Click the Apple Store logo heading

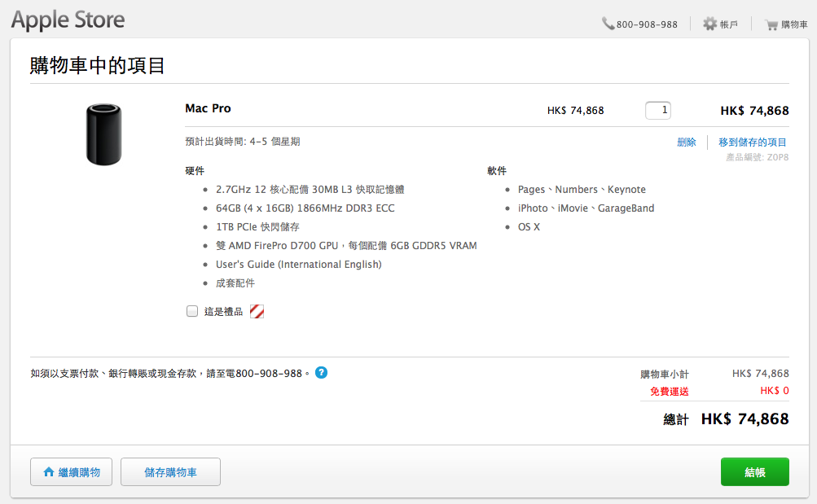[x=68, y=20]
